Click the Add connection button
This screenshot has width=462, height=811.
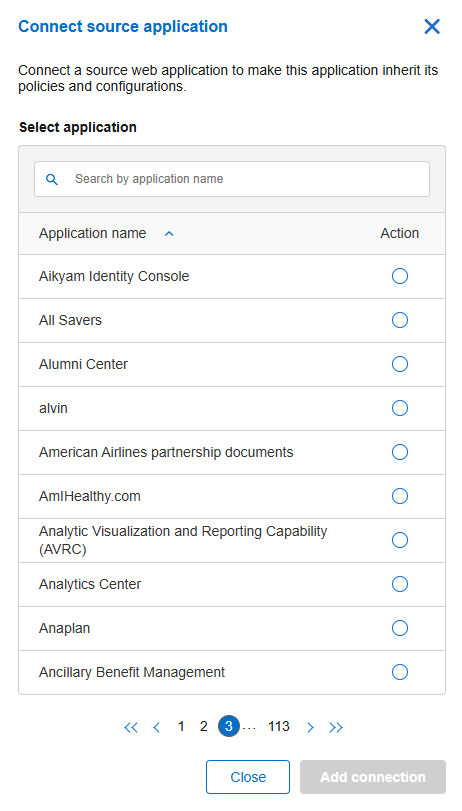pyautogui.click(x=372, y=776)
